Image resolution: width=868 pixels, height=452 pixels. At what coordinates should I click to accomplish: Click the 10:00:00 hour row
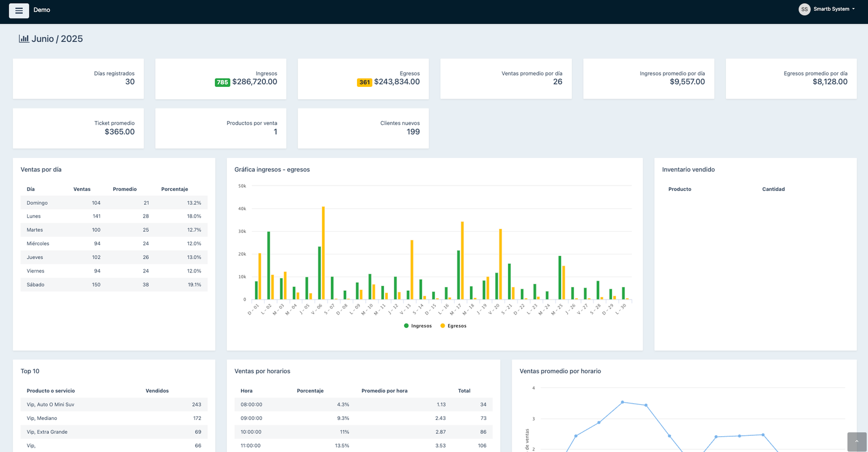(363, 432)
